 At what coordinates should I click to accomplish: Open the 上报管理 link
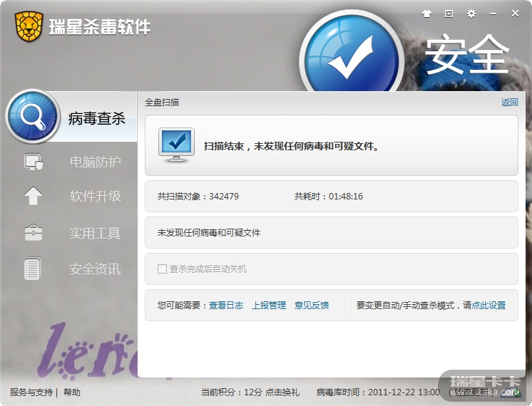[x=269, y=306]
